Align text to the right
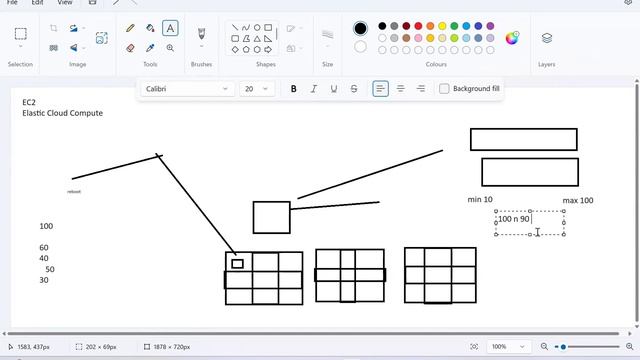The width and height of the screenshot is (640, 360). tap(421, 89)
